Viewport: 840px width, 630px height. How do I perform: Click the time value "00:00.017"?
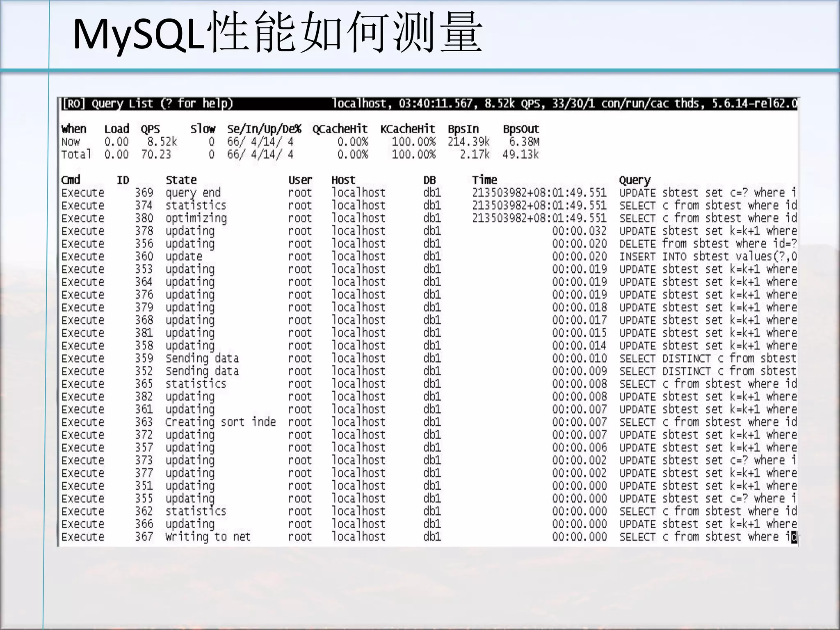[x=579, y=320]
